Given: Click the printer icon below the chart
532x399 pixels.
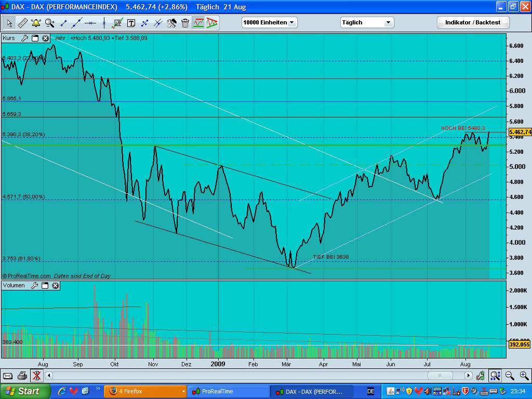Looking at the screenshot, I should pos(22,376).
